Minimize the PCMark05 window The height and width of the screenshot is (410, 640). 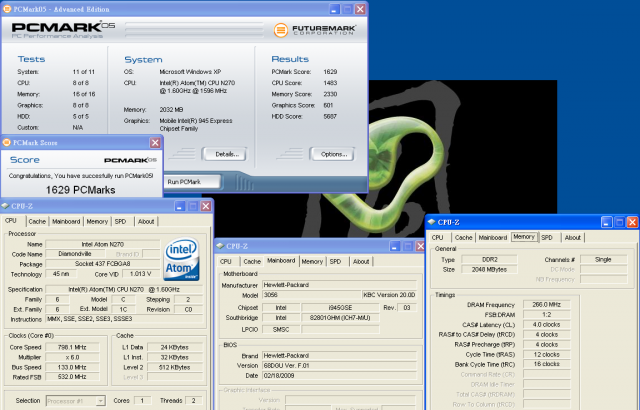334,9
